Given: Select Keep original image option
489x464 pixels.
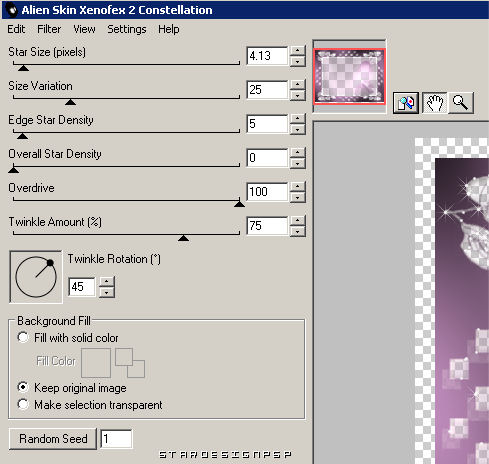Looking at the screenshot, I should click(23, 387).
